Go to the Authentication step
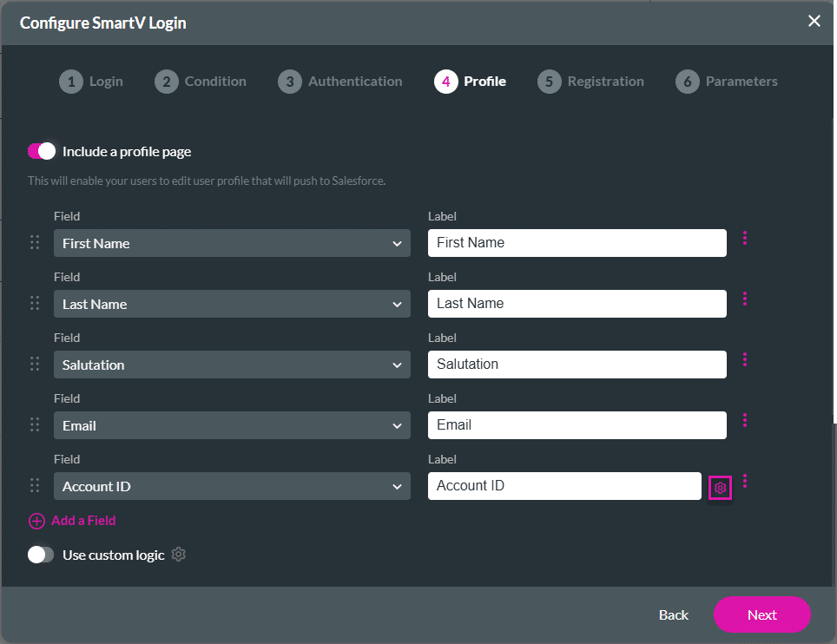Viewport: 837px width, 644px height. point(340,81)
